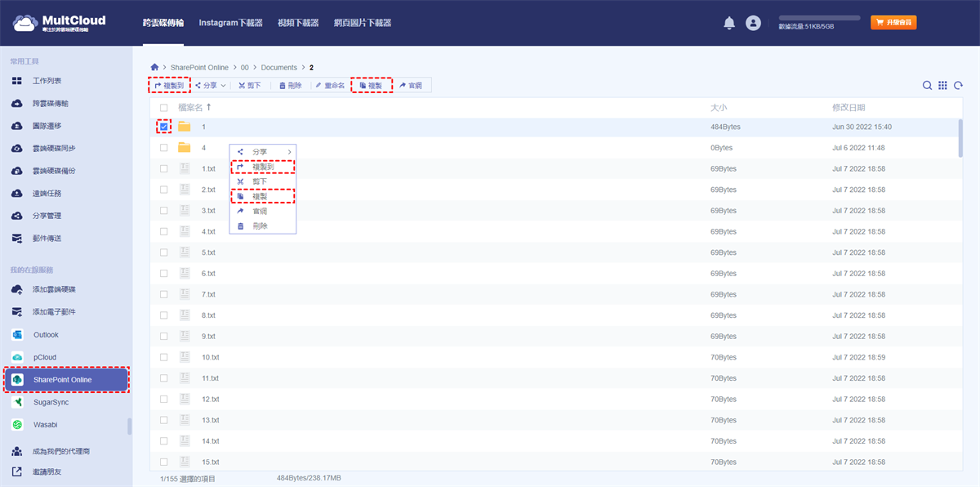Click the search magnifier icon
Screen dimensions: 980x487
tap(927, 85)
